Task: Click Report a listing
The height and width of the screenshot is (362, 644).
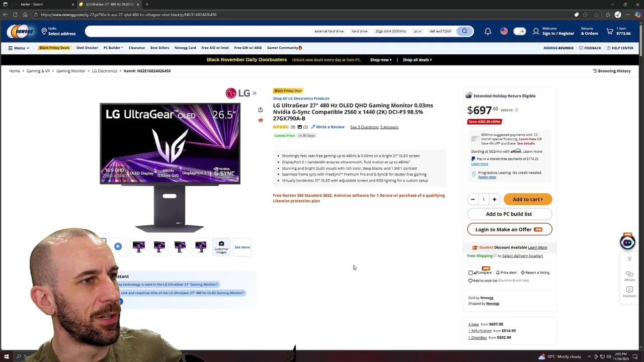Action: click(x=535, y=273)
